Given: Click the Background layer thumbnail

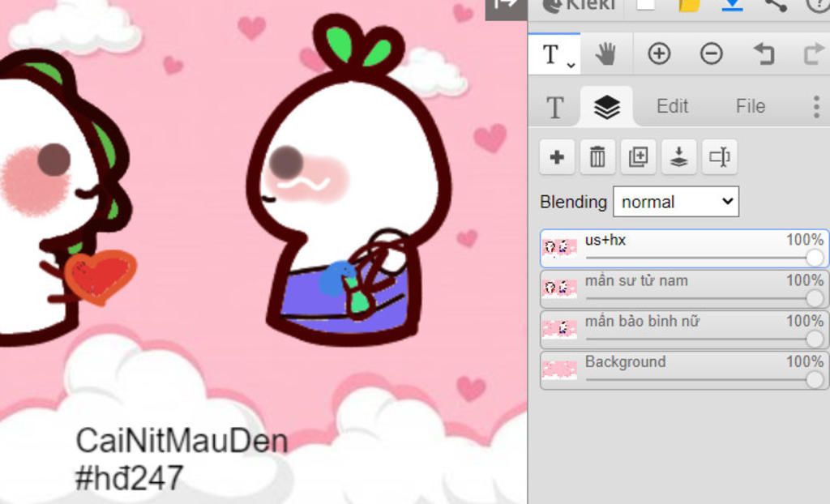Looking at the screenshot, I should [x=559, y=370].
